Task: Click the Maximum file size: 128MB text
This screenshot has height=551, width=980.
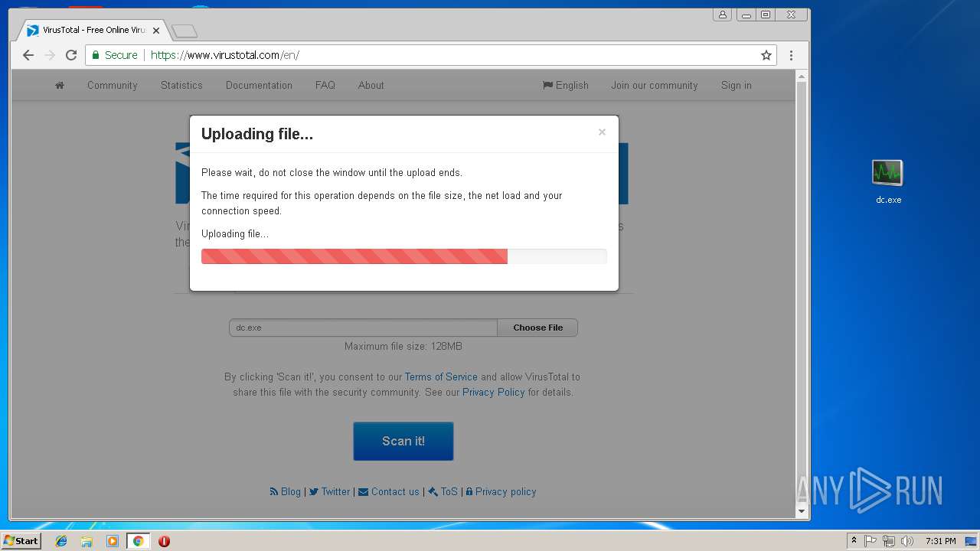Action: [x=403, y=346]
